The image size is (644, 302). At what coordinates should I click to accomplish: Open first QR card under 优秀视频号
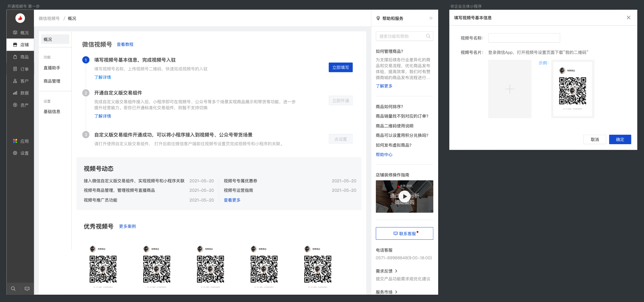pyautogui.click(x=103, y=266)
